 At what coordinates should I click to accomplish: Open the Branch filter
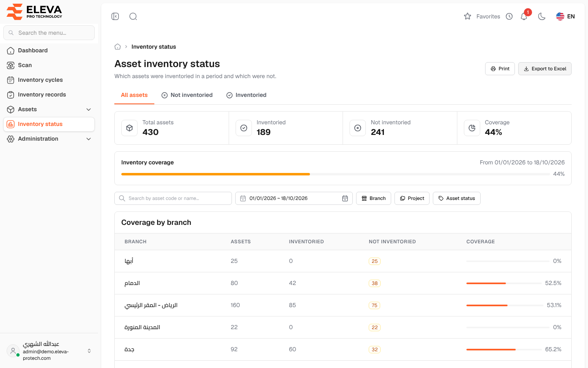click(x=374, y=198)
